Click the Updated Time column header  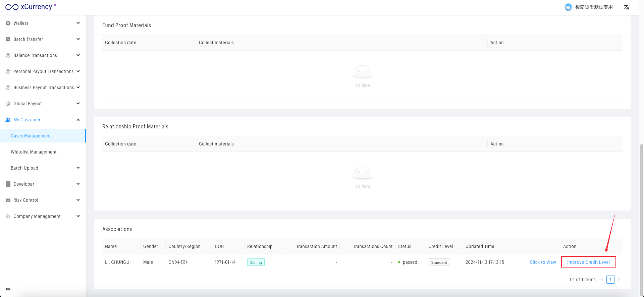(480, 246)
